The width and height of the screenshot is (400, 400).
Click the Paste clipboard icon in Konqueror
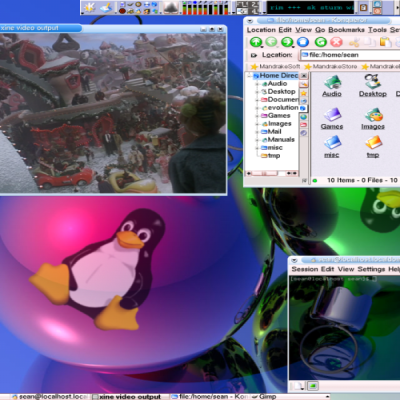385,42
